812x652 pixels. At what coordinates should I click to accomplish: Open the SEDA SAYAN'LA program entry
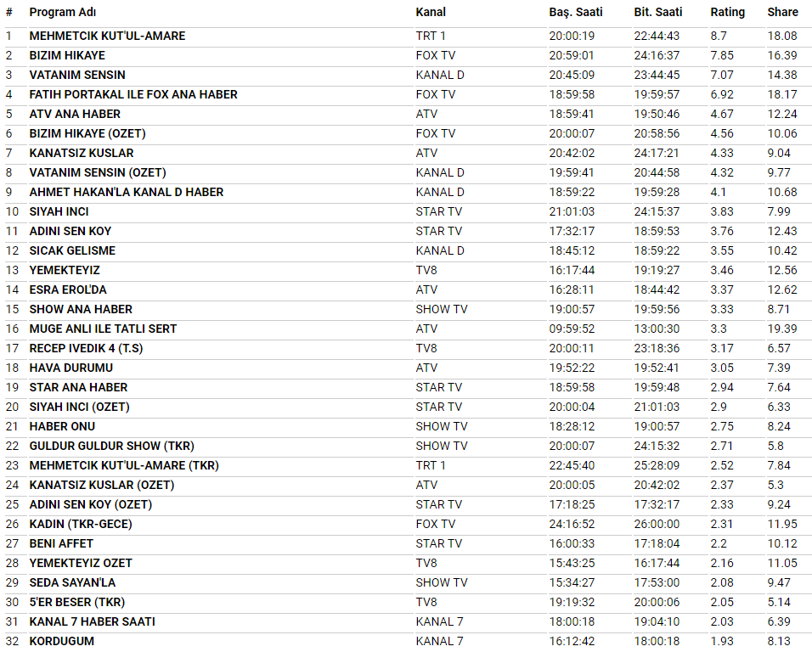click(72, 582)
